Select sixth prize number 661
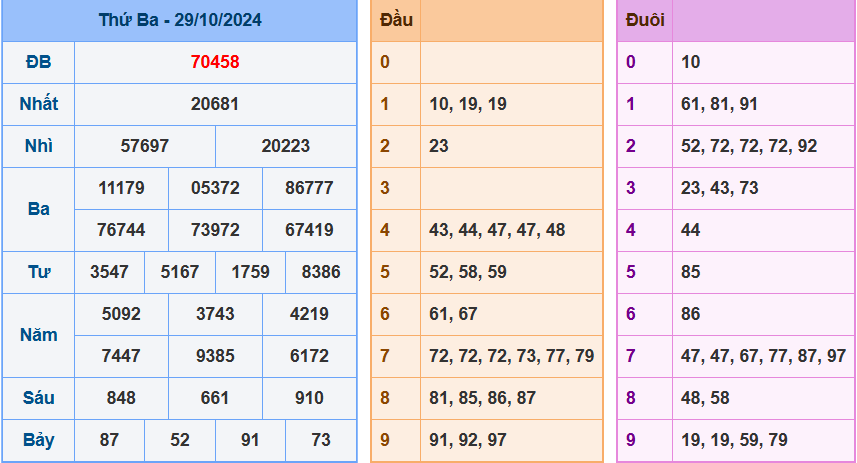The height and width of the screenshot is (463, 857). point(215,398)
